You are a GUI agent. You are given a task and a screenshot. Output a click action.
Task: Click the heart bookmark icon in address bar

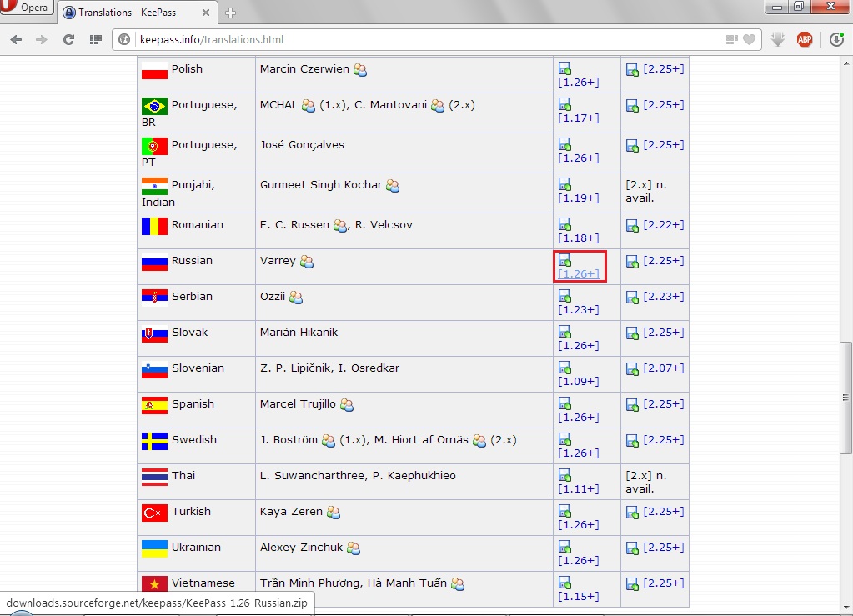point(750,39)
